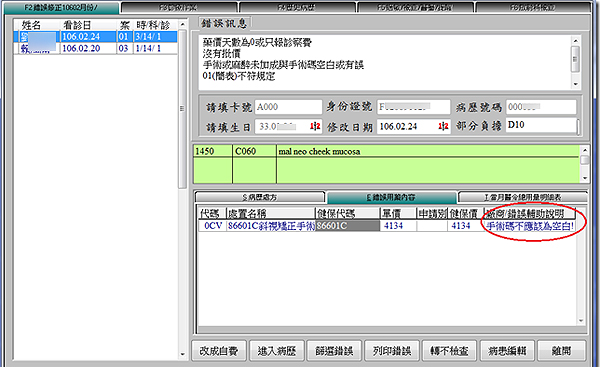
Task: Click the 列印錯誤 button
Action: tap(392, 351)
